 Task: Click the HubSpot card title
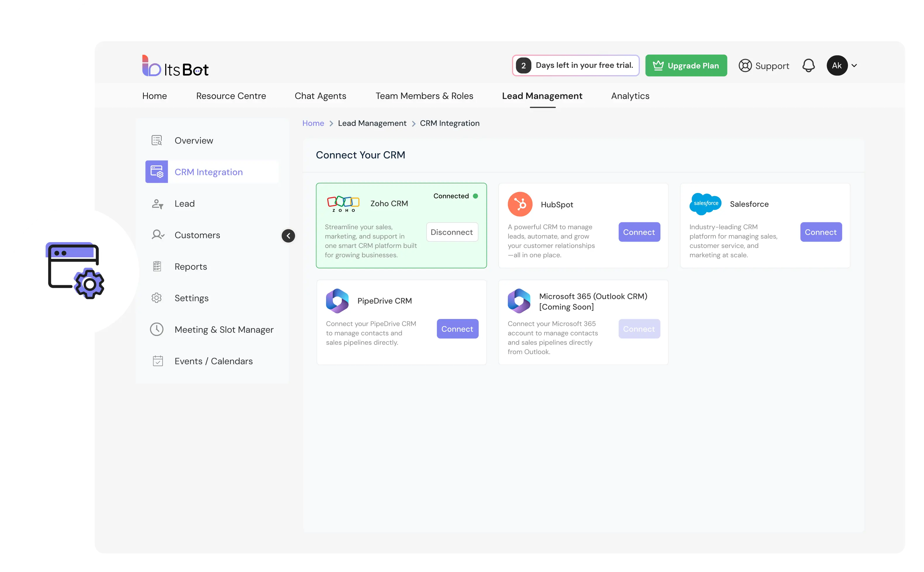click(x=556, y=205)
